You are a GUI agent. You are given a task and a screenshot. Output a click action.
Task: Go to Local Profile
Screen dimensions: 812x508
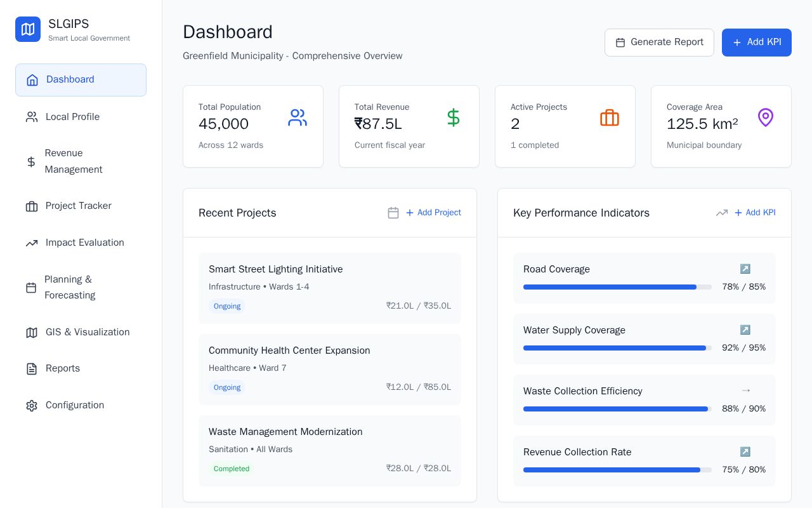coord(81,117)
